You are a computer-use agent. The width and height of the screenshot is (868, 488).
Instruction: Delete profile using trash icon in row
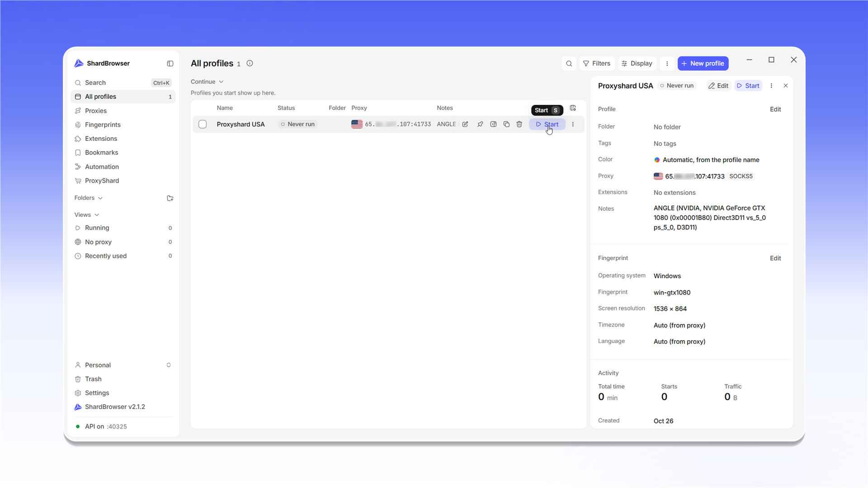(x=519, y=124)
